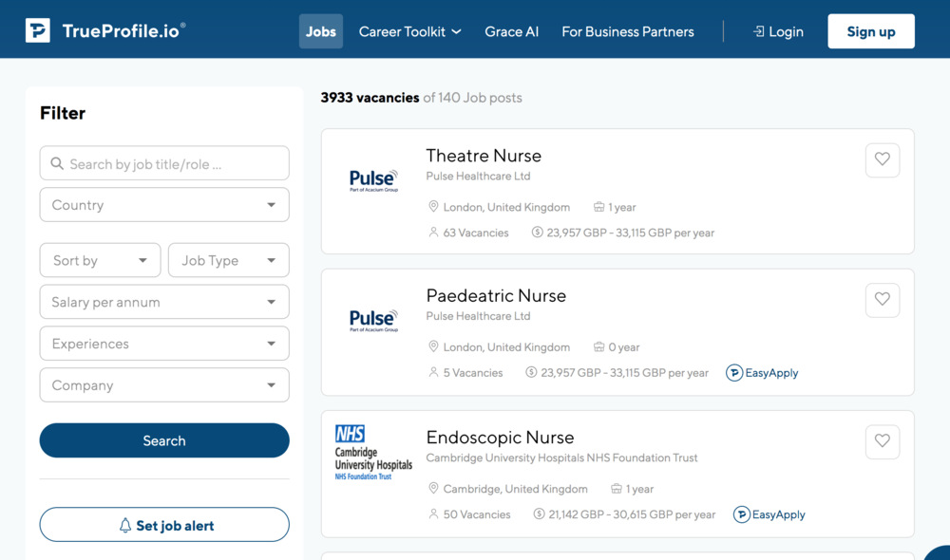Click the NHS Cambridge University Hospitals logo

(373, 453)
